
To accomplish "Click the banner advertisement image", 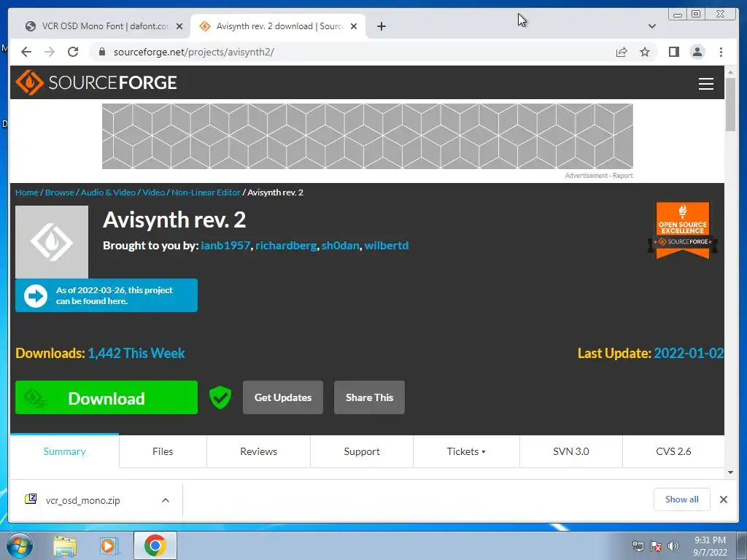I will (368, 136).
